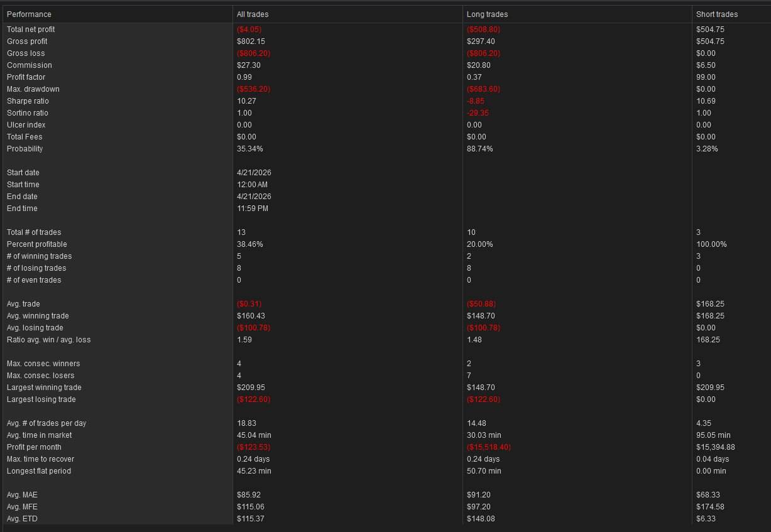Select the Total # of trades row label
The image size is (771, 532).
coord(34,232)
